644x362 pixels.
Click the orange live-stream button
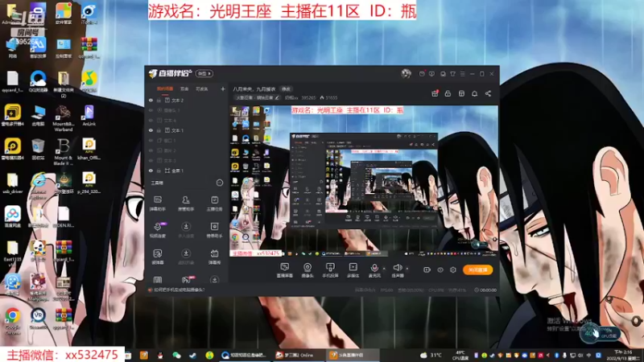click(477, 269)
